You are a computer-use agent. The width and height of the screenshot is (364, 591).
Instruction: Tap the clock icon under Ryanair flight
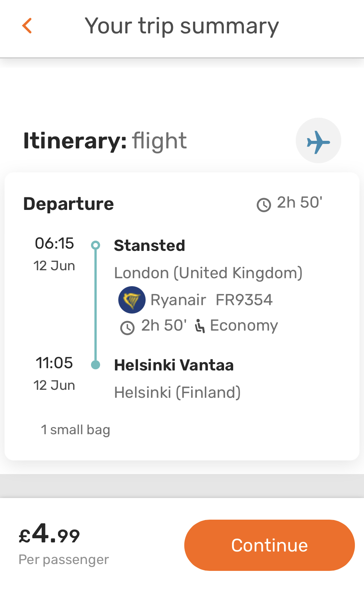click(127, 328)
